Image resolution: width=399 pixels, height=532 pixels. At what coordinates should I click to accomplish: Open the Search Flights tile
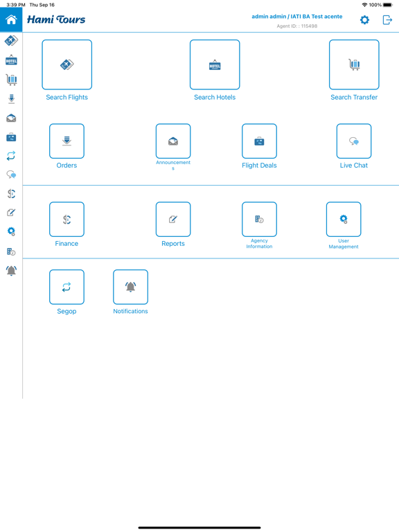point(66,64)
